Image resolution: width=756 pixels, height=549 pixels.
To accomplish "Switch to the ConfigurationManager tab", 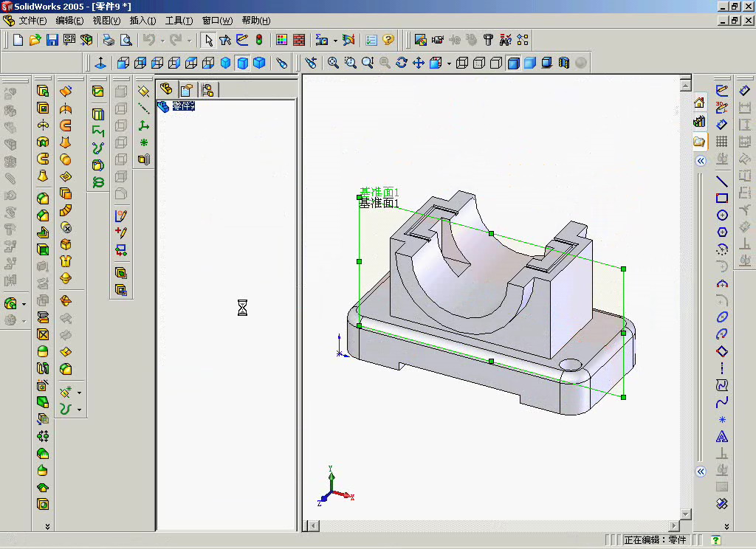I will click(x=207, y=89).
